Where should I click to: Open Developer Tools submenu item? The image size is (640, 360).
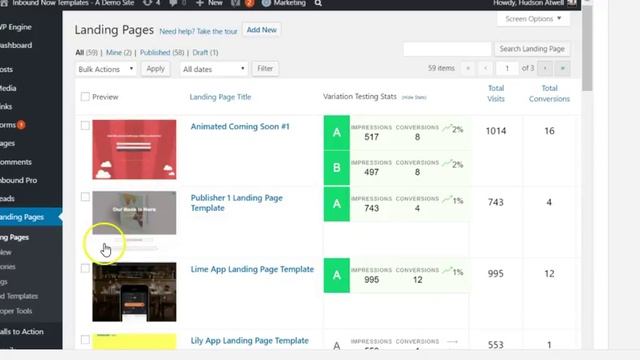click(x=16, y=311)
